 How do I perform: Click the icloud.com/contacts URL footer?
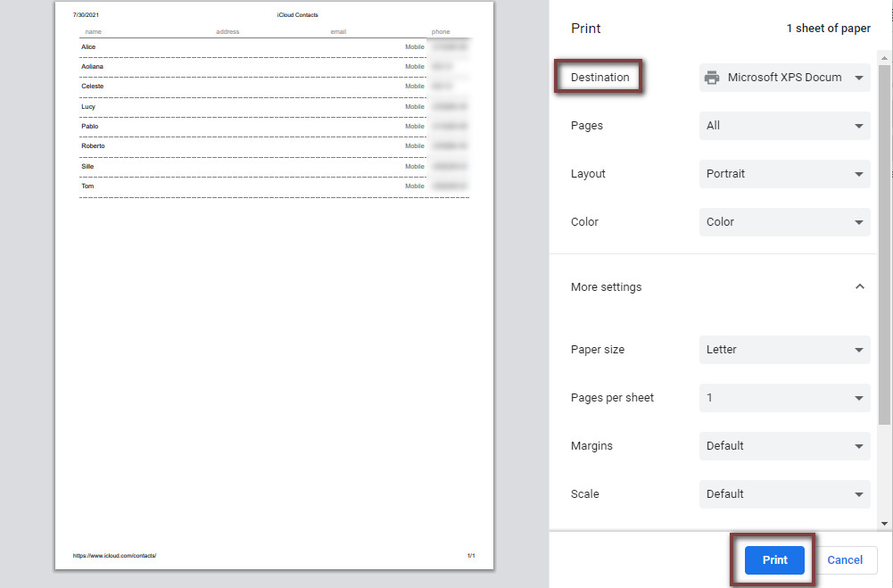[x=114, y=556]
